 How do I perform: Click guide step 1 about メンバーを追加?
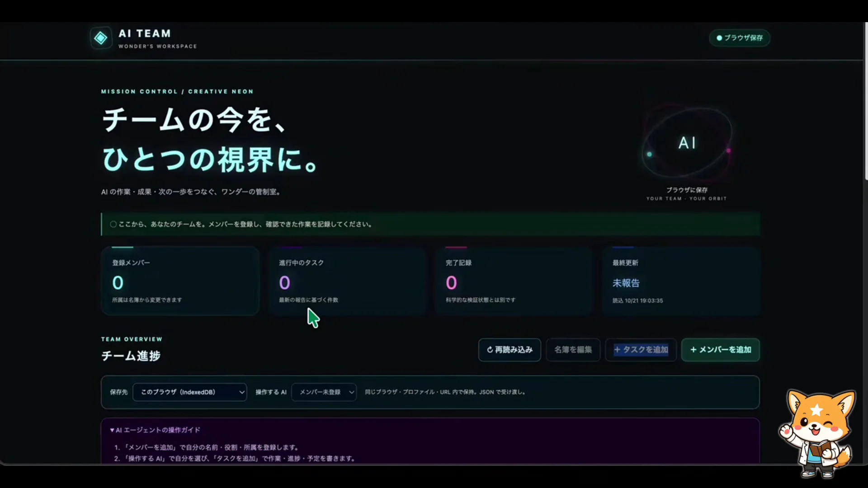(207, 447)
